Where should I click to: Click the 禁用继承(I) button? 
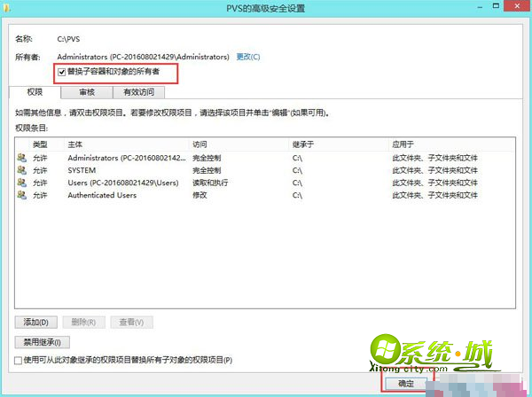[x=43, y=342]
